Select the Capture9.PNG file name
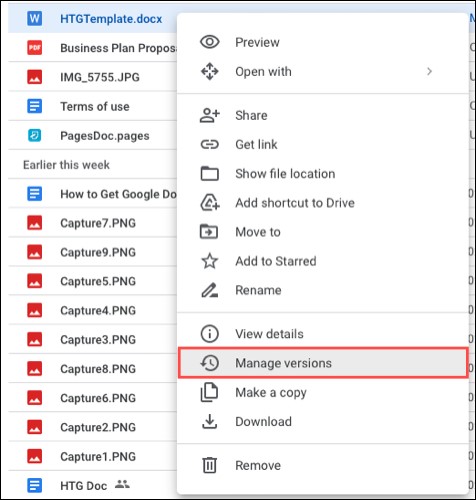Screen dimensions: 476x500 98,252
